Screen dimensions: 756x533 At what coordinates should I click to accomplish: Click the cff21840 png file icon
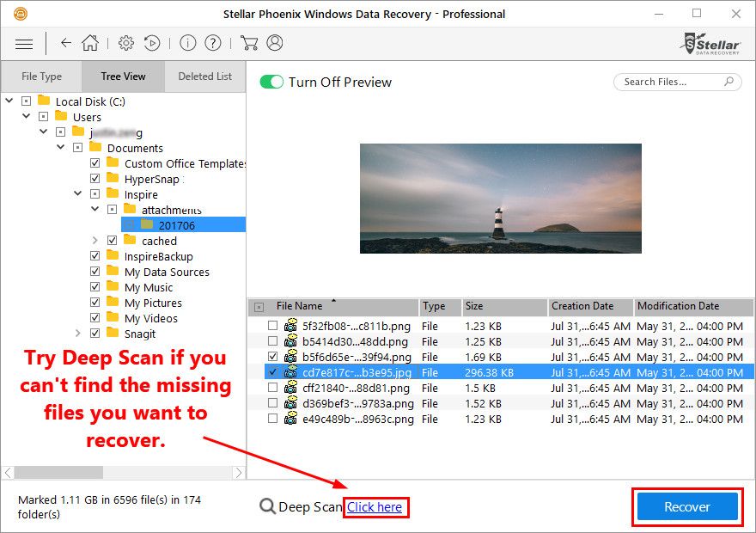pos(290,388)
